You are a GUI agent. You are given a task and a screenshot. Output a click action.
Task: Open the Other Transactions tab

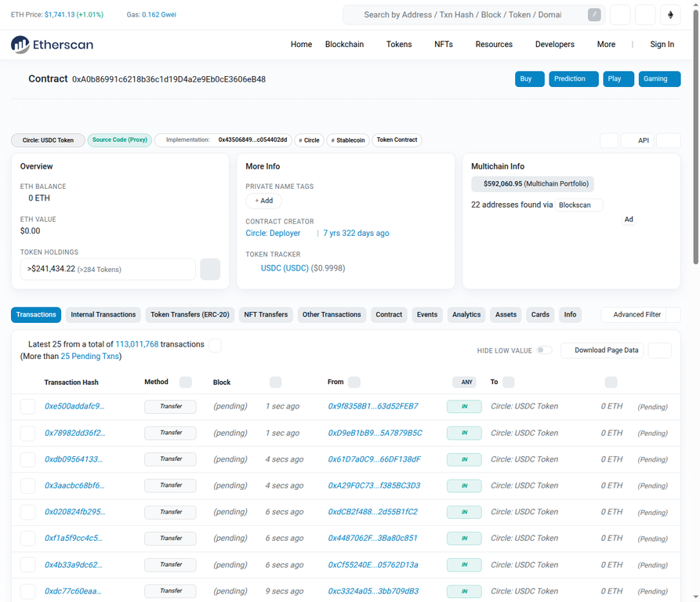pyautogui.click(x=332, y=314)
